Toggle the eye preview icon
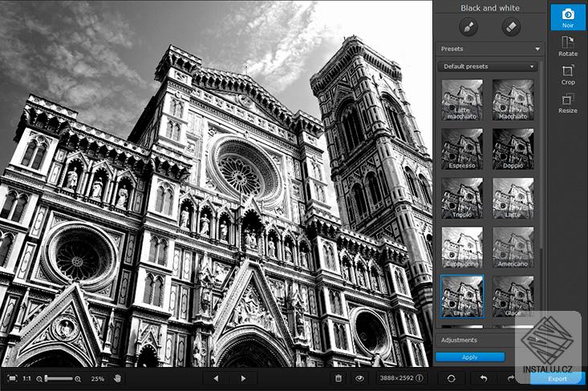Viewport: 588px width, 391px height. [359, 378]
